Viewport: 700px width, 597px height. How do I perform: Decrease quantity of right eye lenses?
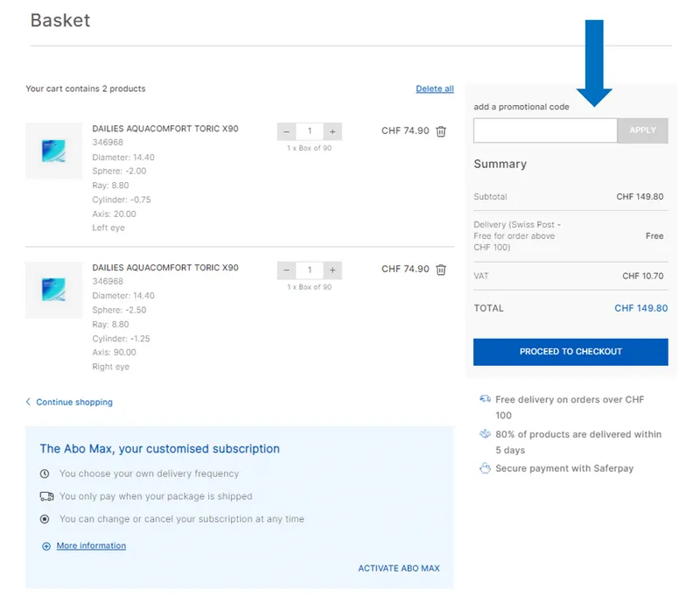click(287, 270)
